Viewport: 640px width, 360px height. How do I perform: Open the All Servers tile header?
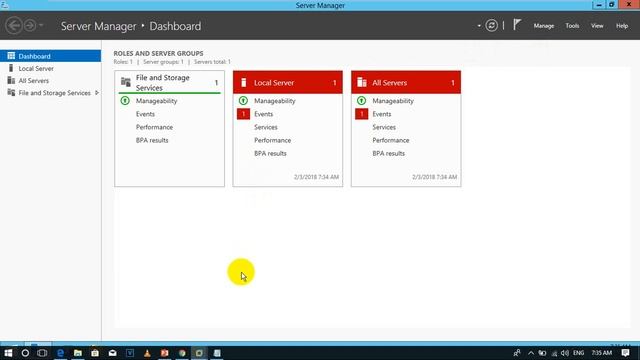click(406, 82)
